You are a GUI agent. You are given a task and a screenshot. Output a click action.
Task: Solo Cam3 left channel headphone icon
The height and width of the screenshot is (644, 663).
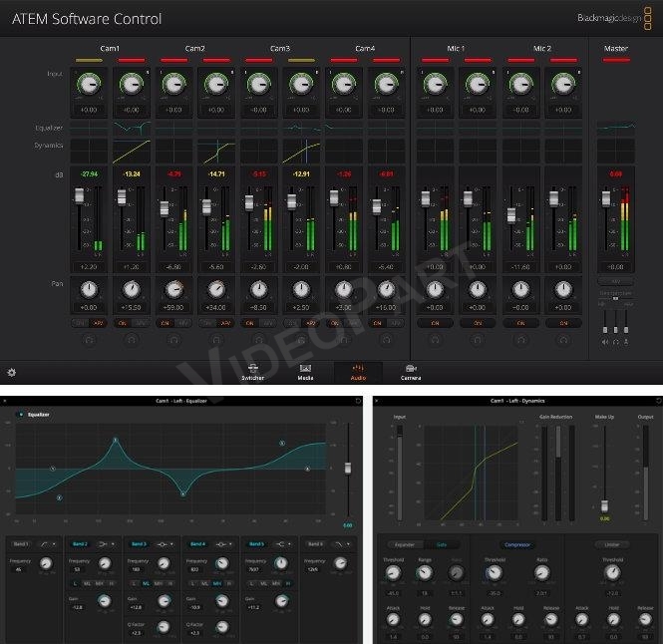point(259,340)
